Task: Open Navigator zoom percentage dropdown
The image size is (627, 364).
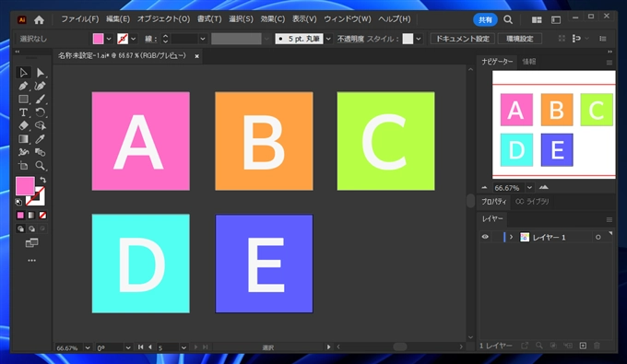Action: pyautogui.click(x=529, y=187)
